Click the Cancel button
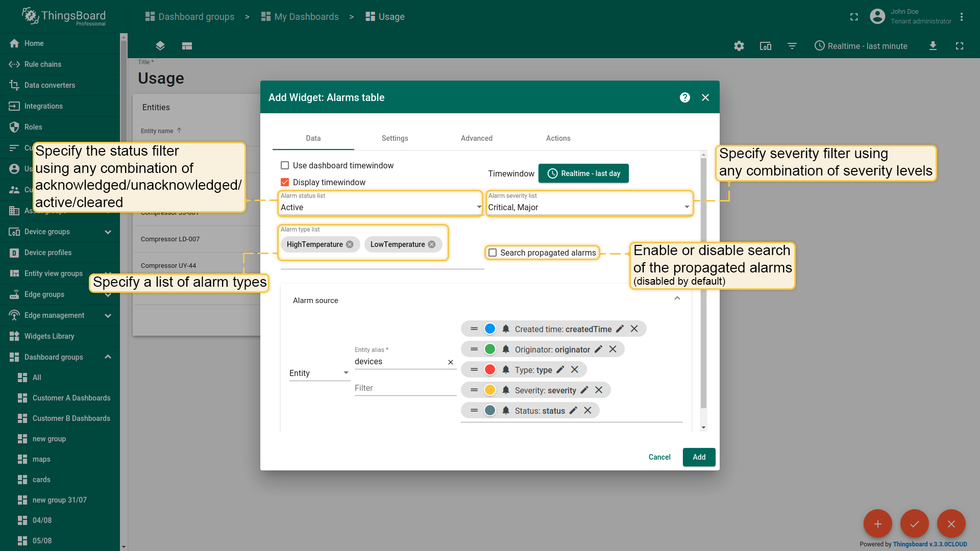 (x=659, y=457)
